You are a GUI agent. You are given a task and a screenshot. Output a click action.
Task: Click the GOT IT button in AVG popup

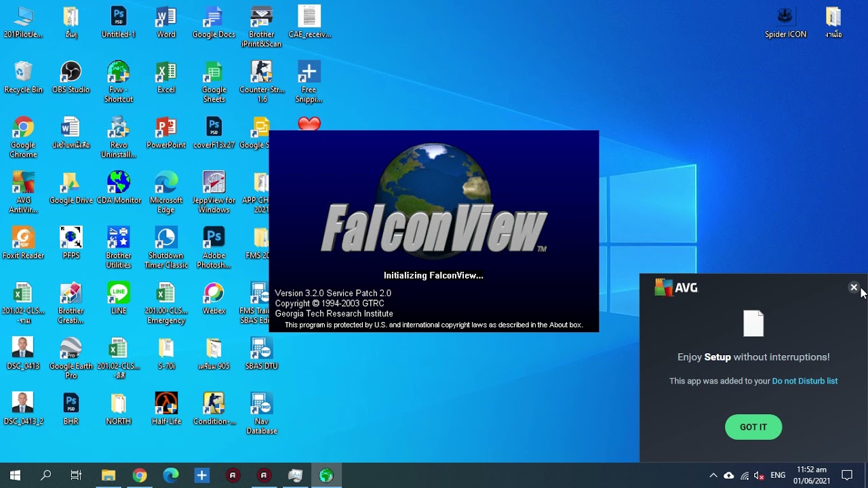pyautogui.click(x=753, y=427)
